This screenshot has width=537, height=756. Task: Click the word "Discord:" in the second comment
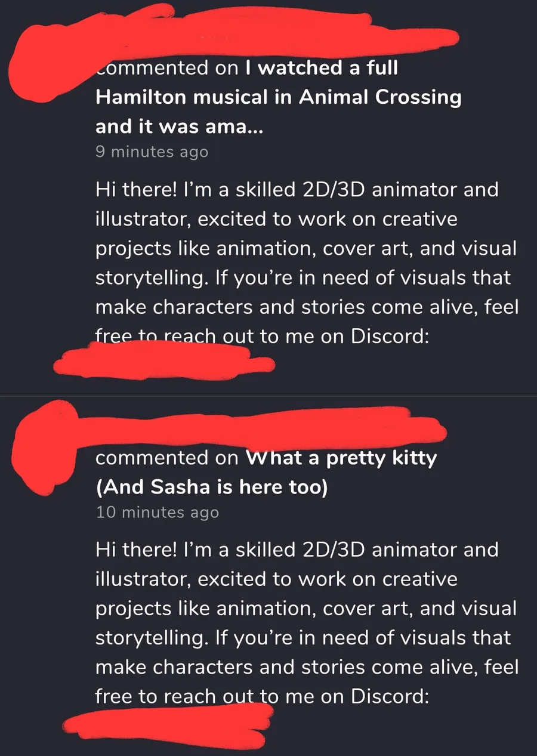click(x=390, y=696)
